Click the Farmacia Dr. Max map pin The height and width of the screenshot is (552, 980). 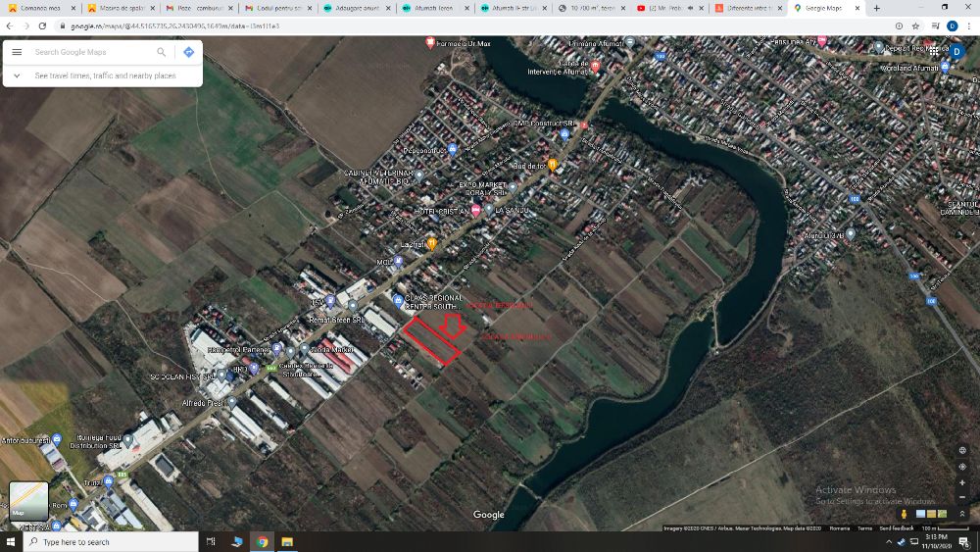[x=430, y=42]
